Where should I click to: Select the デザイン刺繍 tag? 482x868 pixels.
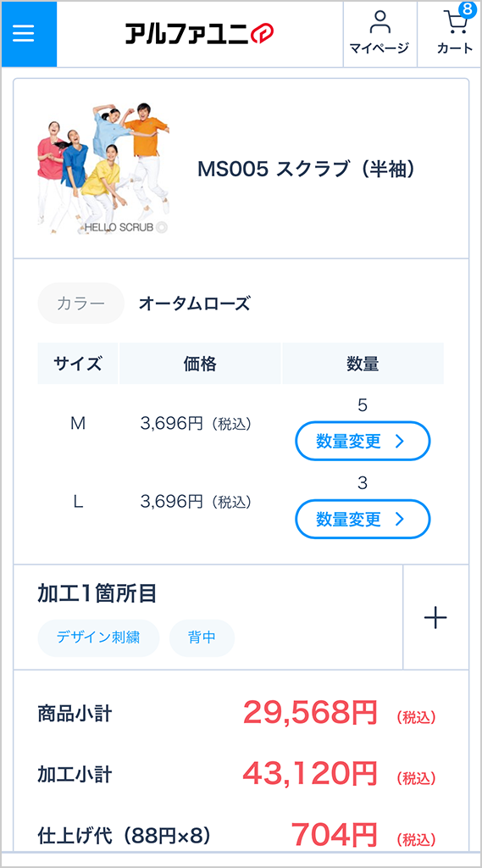[98, 637]
